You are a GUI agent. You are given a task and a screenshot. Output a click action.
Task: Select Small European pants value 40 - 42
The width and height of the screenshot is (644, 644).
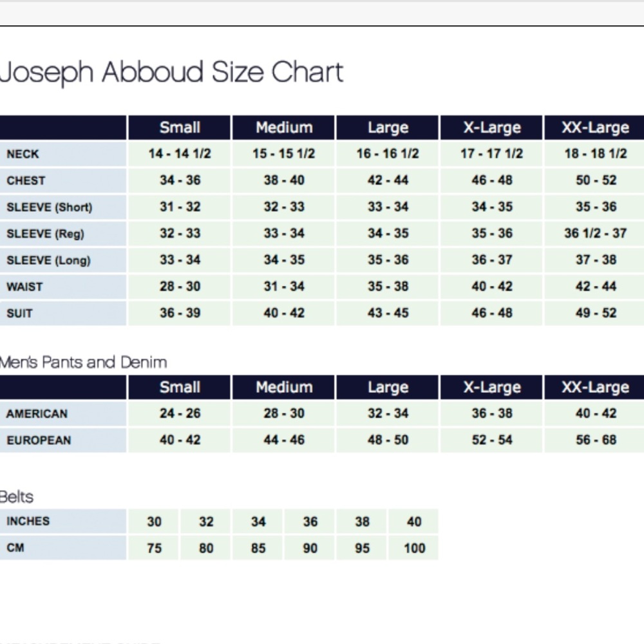pos(180,440)
